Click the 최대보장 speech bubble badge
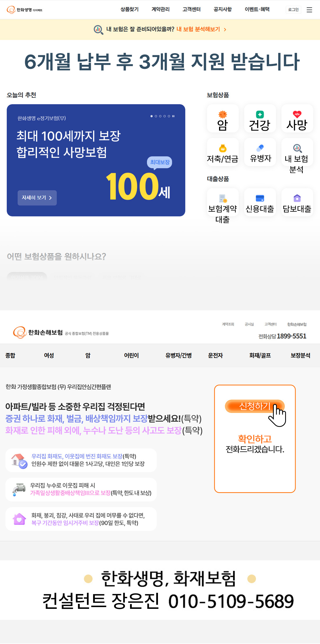The width and height of the screenshot is (320, 644). (x=160, y=162)
